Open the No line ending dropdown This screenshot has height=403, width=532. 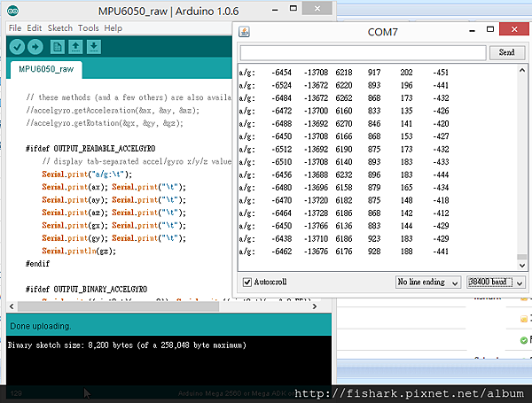(x=427, y=282)
